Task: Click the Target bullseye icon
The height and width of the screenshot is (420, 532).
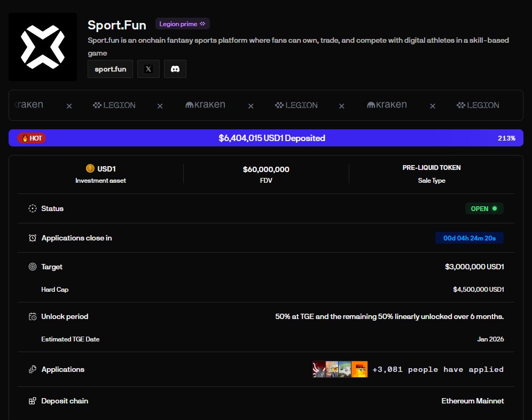Action: [33, 267]
